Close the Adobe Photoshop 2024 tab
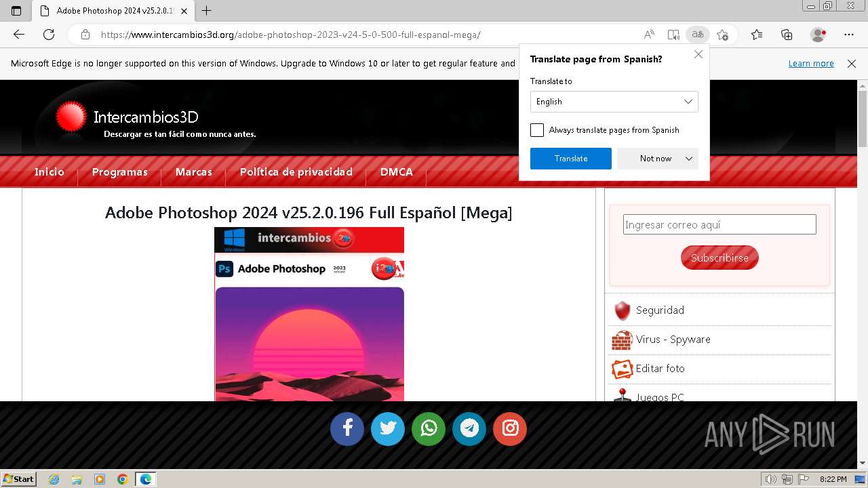 [x=184, y=11]
